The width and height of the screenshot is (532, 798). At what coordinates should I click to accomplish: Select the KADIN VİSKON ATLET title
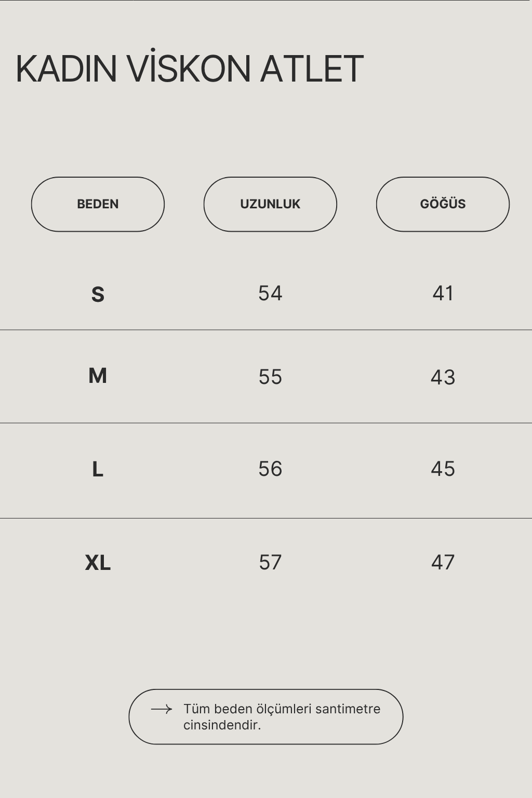(190, 69)
